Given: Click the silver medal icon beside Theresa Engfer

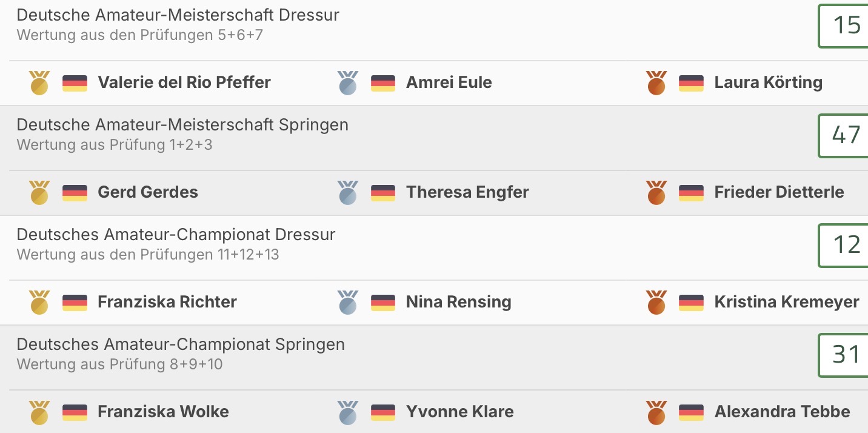Looking at the screenshot, I should point(348,193).
